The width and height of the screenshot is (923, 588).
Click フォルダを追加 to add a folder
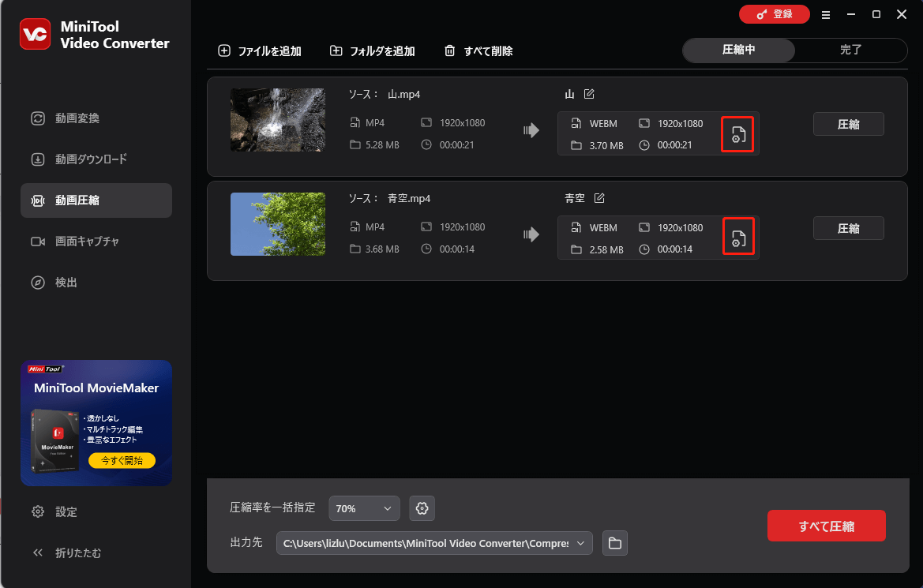tap(372, 51)
